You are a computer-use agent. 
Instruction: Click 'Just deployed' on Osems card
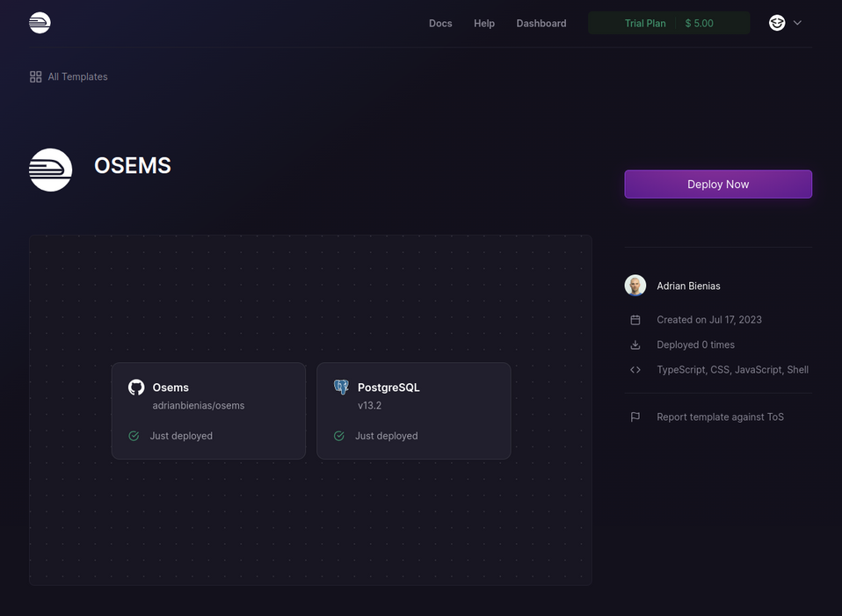click(181, 436)
